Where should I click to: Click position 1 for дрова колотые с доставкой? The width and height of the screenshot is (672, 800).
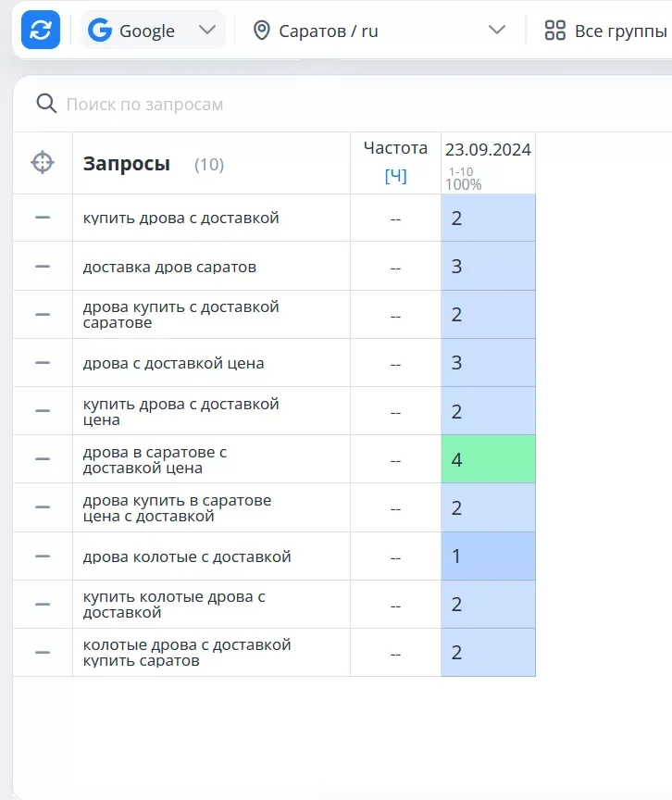pyautogui.click(x=488, y=556)
